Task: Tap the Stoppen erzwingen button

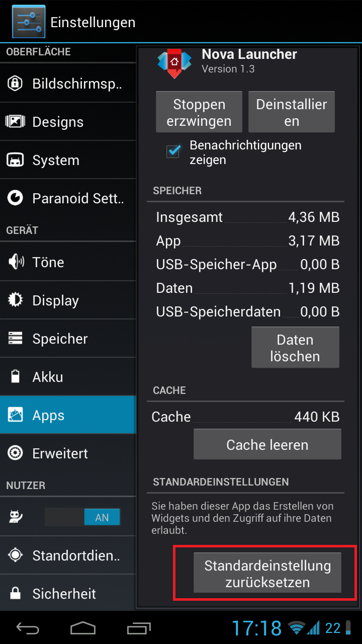Action: click(x=199, y=112)
